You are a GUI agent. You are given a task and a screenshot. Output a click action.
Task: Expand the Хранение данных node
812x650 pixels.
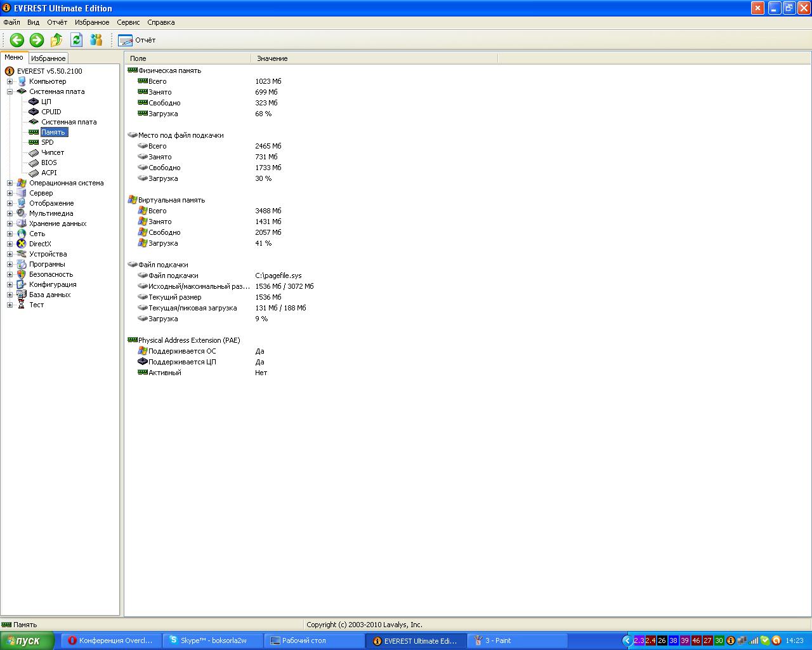[x=10, y=223]
